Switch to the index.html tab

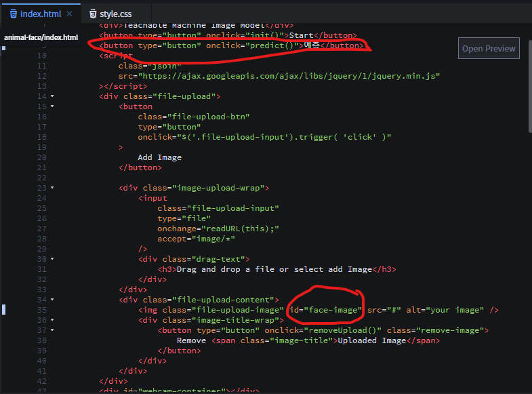pos(41,14)
